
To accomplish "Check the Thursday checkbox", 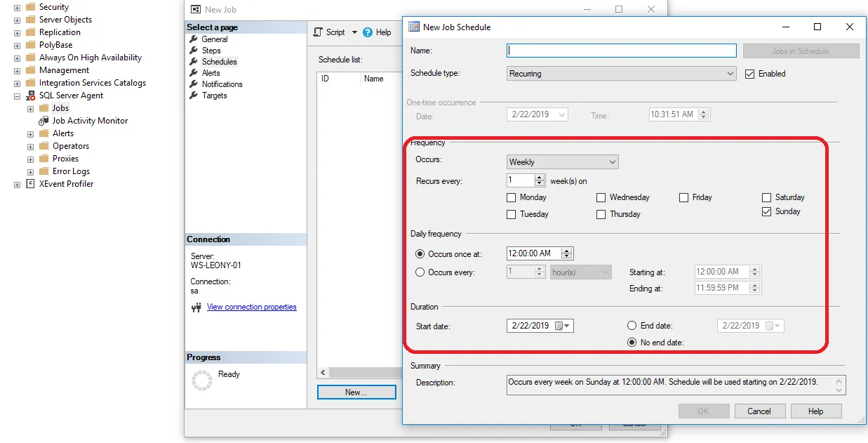I will click(601, 215).
